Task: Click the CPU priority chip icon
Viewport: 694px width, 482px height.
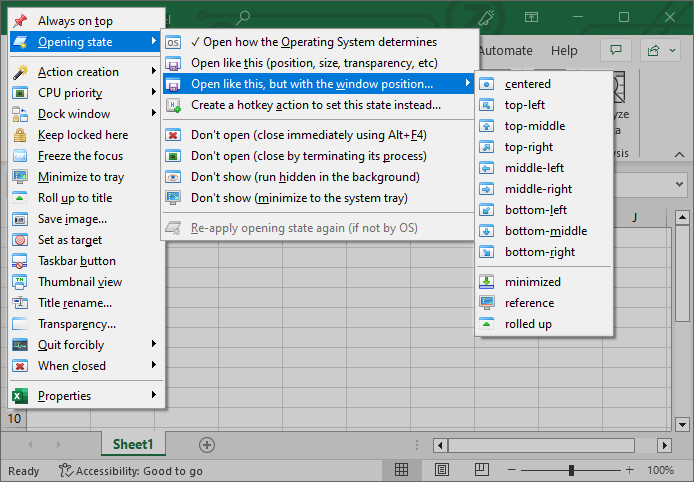Action: [20, 93]
